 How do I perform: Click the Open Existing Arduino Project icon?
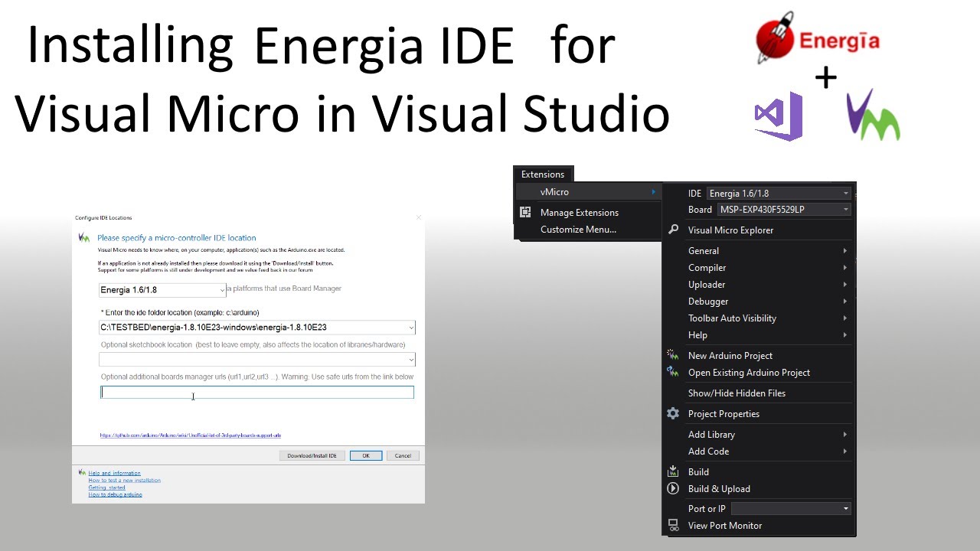tap(673, 372)
